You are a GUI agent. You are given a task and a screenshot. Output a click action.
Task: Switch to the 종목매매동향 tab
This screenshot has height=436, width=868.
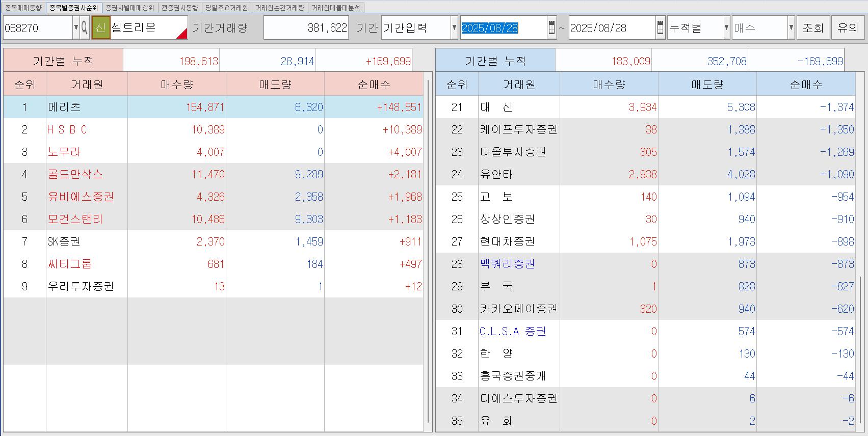23,8
